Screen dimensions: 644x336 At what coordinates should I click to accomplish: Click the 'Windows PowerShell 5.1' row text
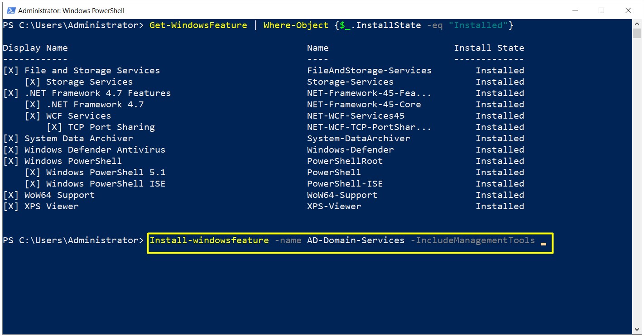(x=106, y=173)
